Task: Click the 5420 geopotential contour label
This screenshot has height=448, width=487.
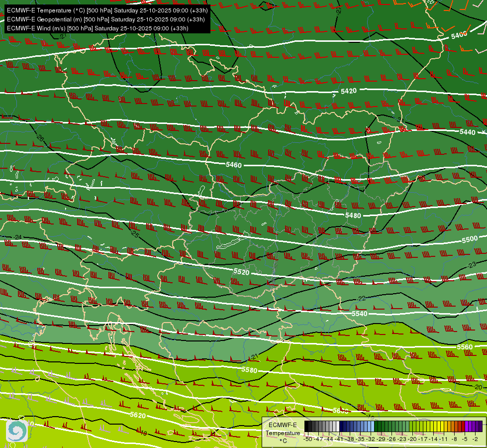Action: click(x=349, y=91)
